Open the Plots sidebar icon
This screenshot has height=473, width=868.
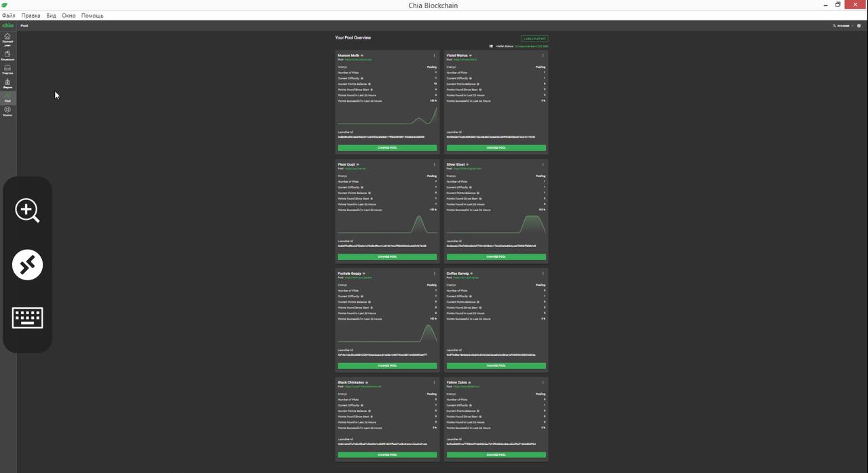7,69
